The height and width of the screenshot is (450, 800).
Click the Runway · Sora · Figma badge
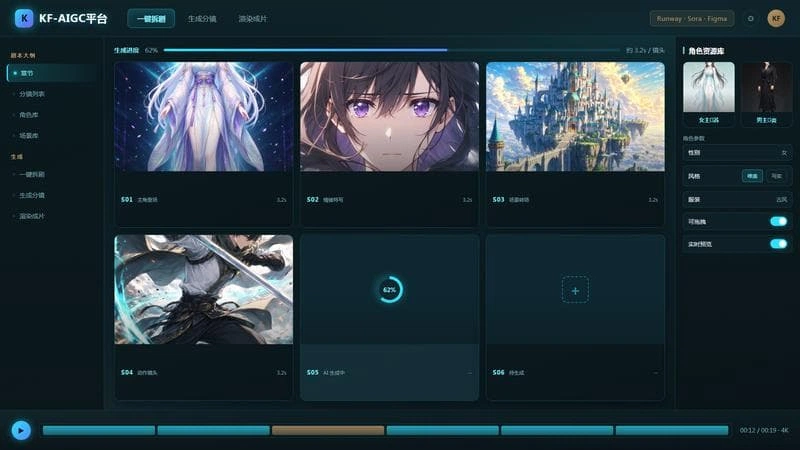point(692,18)
